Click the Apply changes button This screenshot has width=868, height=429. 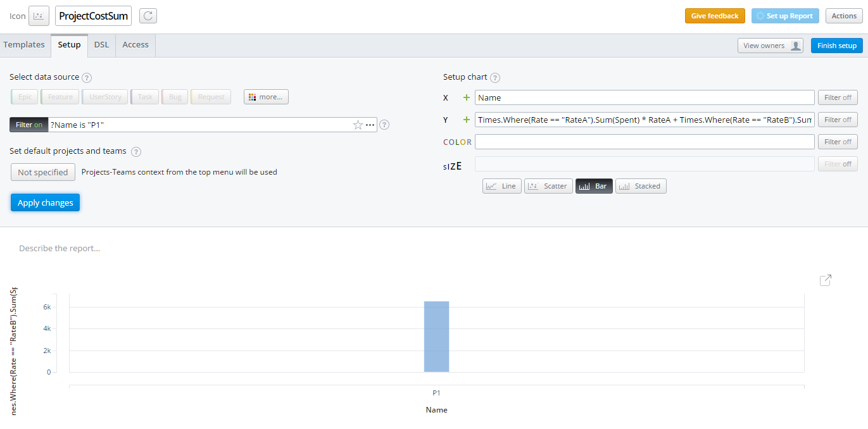point(45,202)
